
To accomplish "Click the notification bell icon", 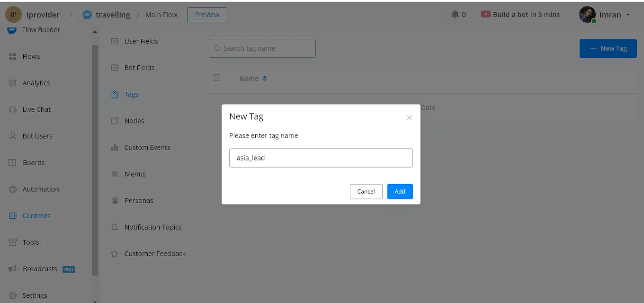I will click(455, 15).
